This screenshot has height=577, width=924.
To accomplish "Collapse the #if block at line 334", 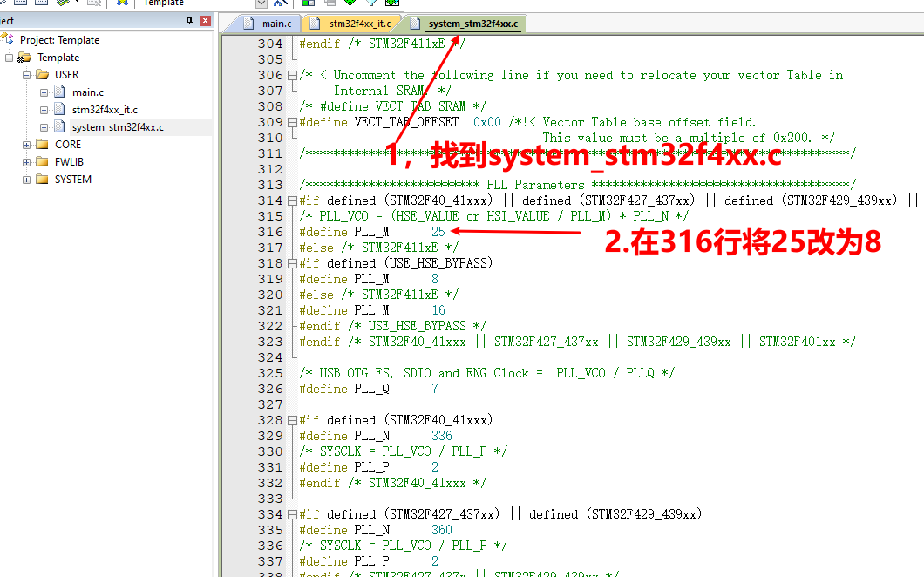I will (292, 514).
